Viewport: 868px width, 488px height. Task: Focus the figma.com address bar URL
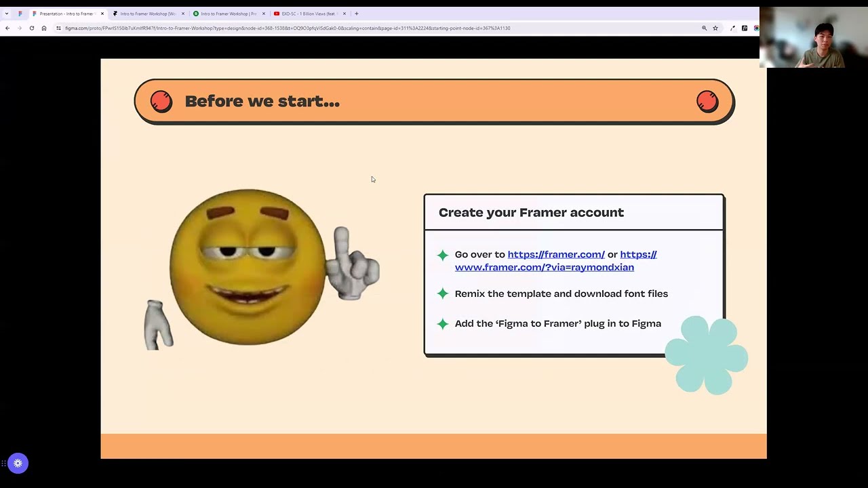click(x=288, y=28)
